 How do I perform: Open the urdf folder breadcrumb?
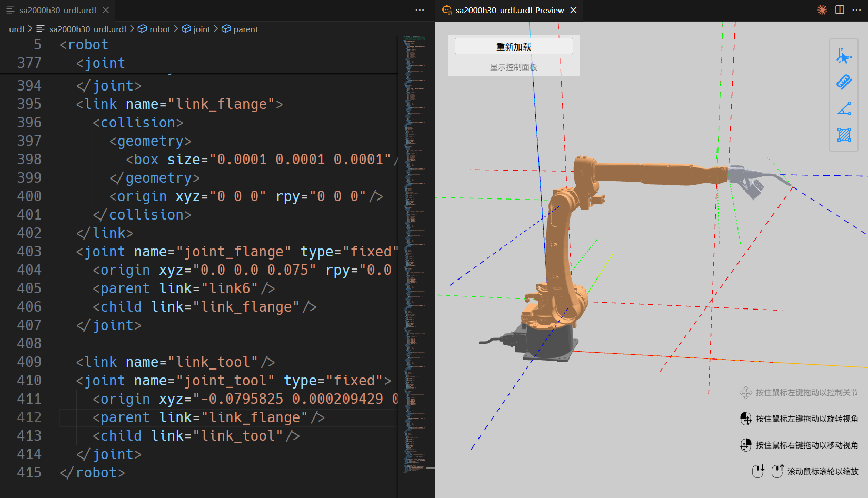click(16, 29)
